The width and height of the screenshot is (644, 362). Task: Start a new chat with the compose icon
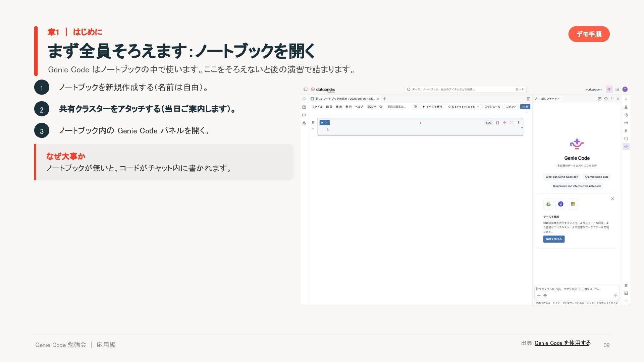coord(600,99)
